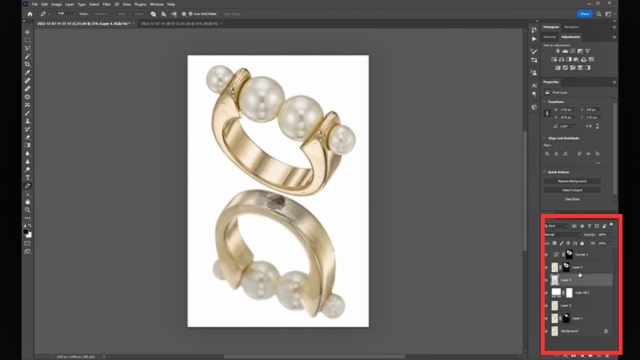Open the Path mode dropdown
Screen dimensions: 640x360
66,14
